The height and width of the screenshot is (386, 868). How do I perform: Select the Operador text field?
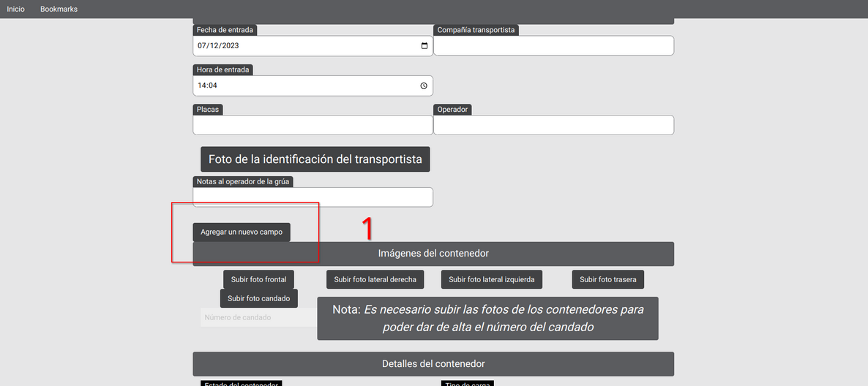coord(553,125)
